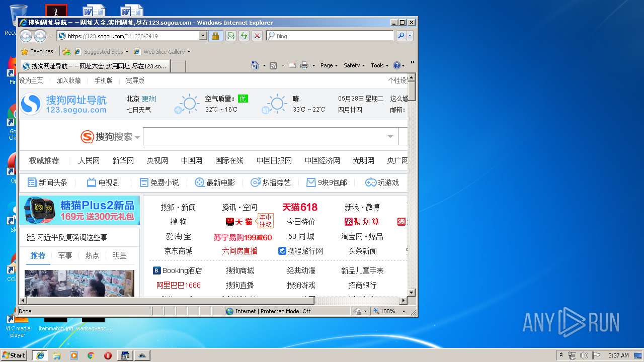Click the 更改 city change link

click(149, 99)
